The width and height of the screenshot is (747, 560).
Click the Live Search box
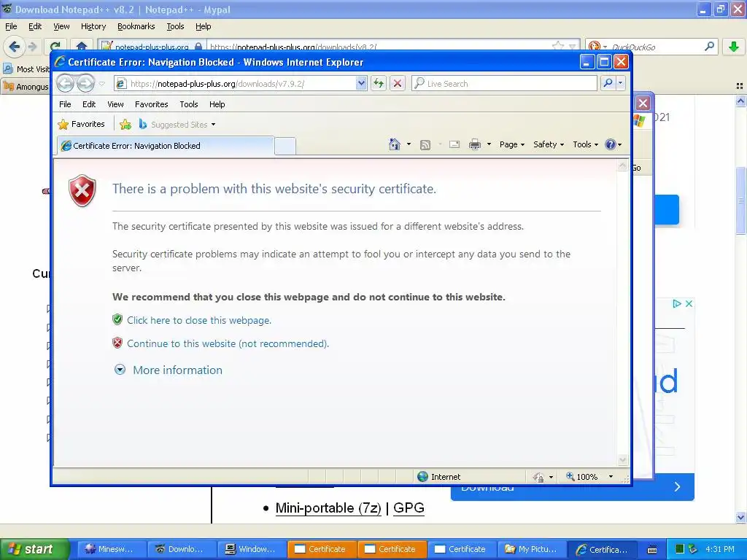pyautogui.click(x=504, y=84)
